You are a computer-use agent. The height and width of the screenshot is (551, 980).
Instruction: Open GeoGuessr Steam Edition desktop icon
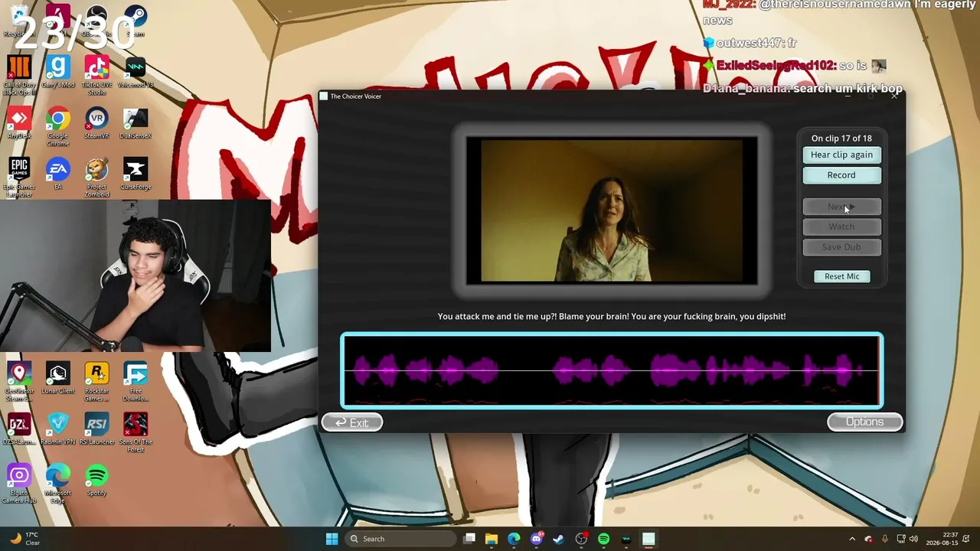pyautogui.click(x=19, y=382)
